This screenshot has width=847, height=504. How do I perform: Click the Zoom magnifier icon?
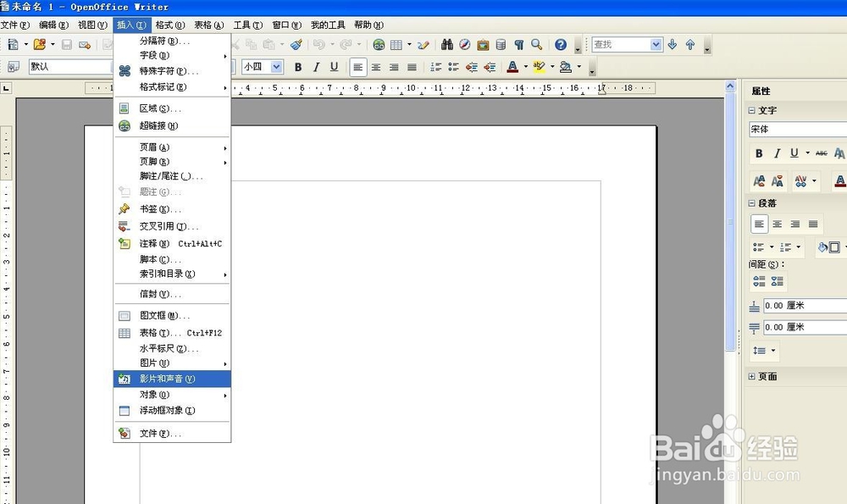(x=536, y=44)
